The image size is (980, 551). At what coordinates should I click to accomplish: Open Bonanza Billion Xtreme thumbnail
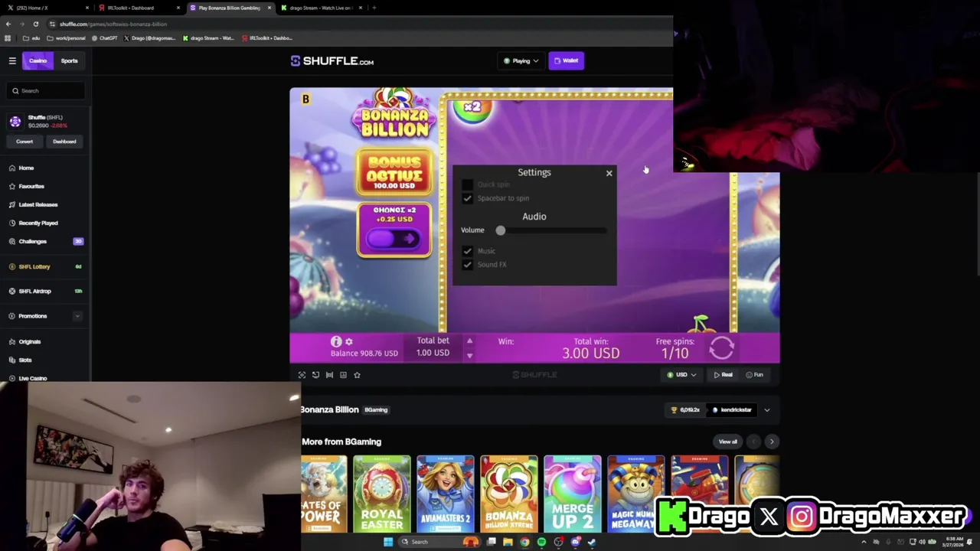click(508, 493)
